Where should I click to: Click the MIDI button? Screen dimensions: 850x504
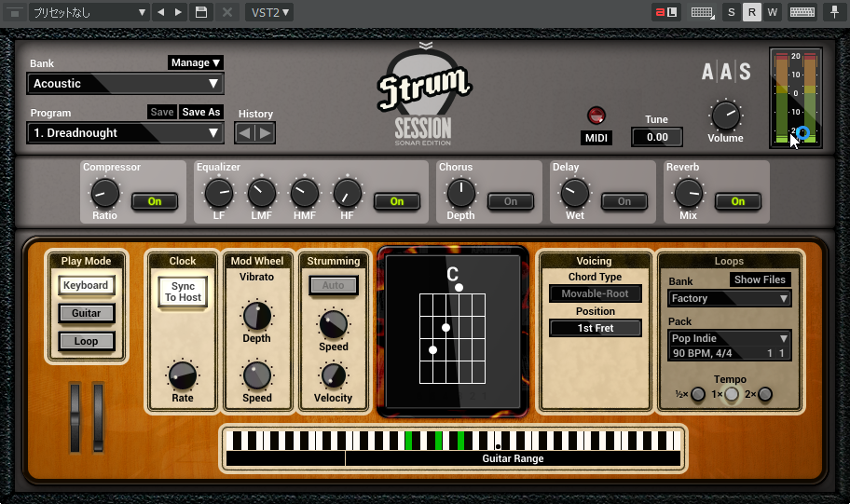point(596,138)
